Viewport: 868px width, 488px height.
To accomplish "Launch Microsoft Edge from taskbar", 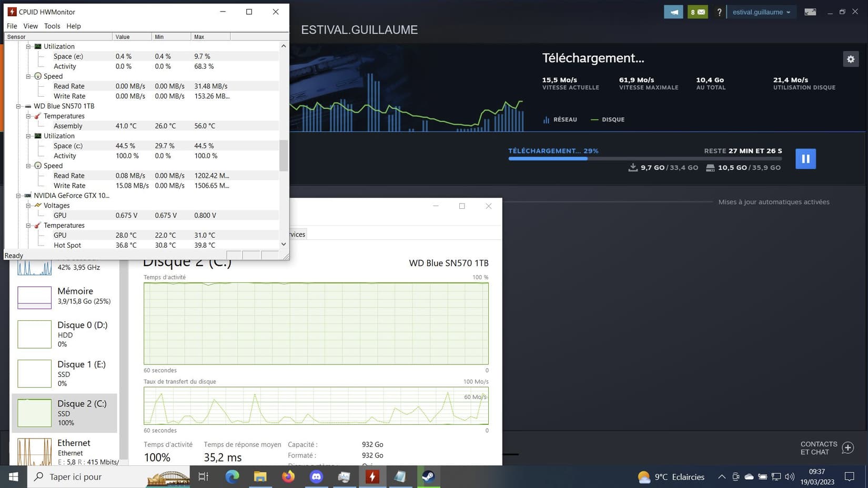I will tap(232, 477).
